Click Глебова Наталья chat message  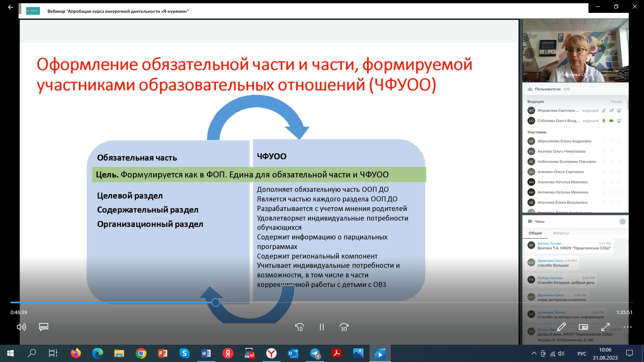(566, 280)
